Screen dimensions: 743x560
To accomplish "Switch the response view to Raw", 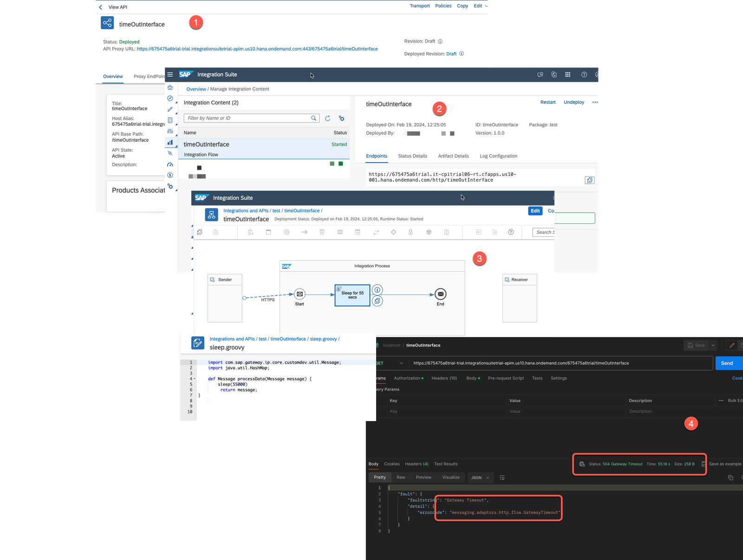I will pos(400,477).
